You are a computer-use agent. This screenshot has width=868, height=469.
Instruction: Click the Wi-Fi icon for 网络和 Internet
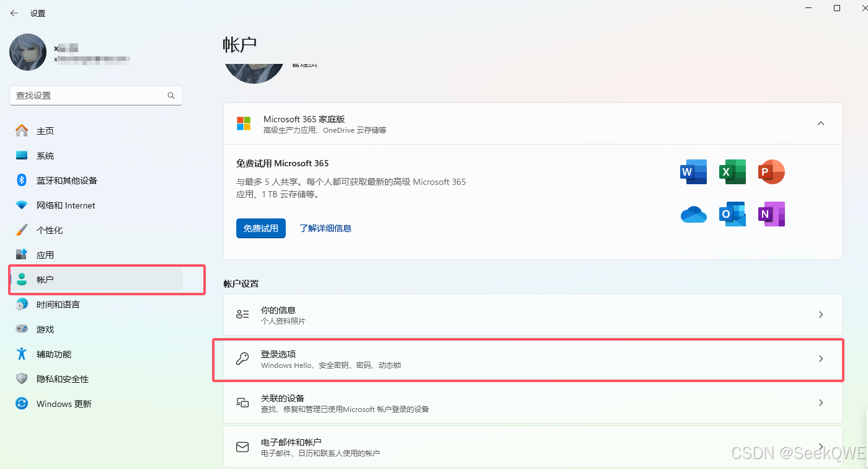point(22,205)
